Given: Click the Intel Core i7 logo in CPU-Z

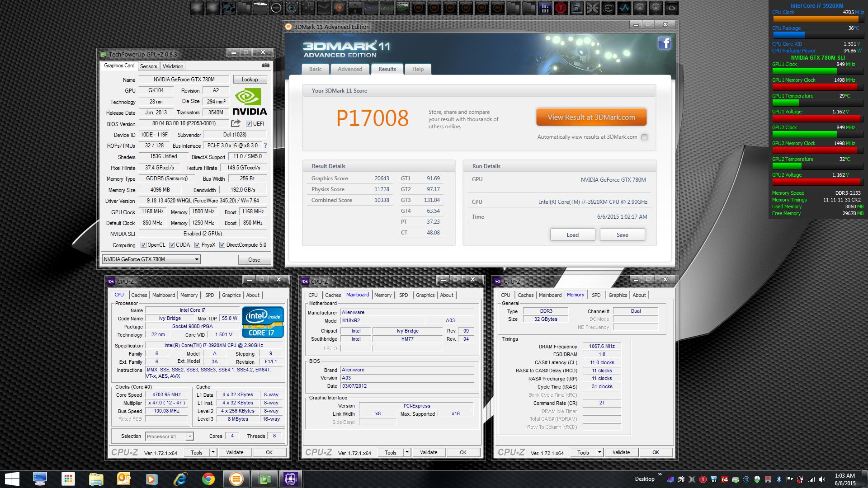Looking at the screenshot, I should pos(263,322).
